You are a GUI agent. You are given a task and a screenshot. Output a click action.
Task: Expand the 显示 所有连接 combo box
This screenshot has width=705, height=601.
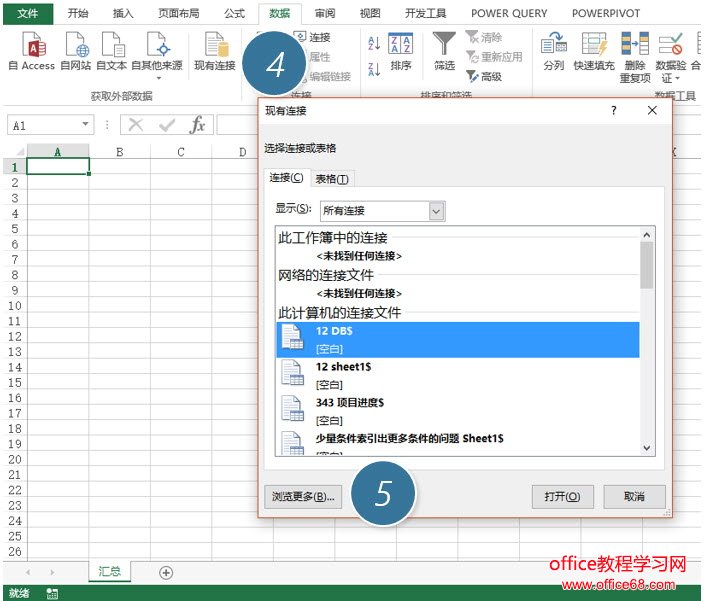point(436,211)
